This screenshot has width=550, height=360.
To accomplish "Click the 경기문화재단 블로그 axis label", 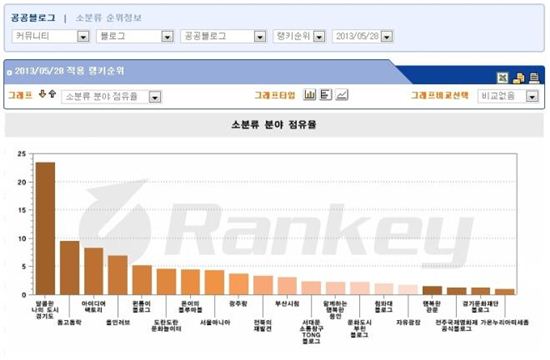I will click(x=481, y=307).
